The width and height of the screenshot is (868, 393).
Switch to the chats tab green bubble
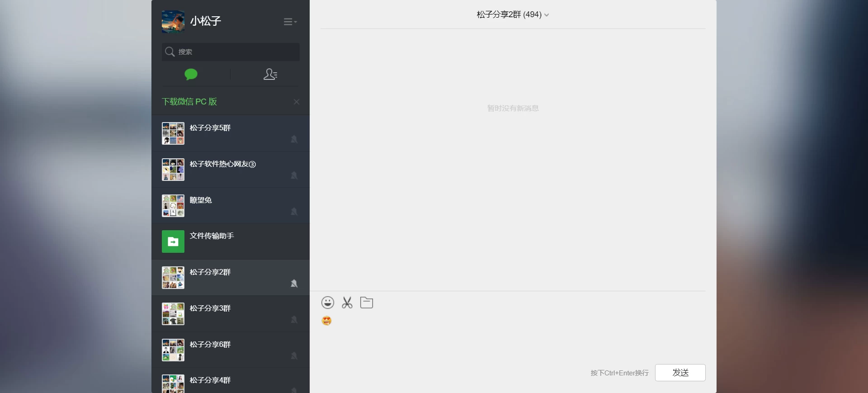pyautogui.click(x=191, y=74)
